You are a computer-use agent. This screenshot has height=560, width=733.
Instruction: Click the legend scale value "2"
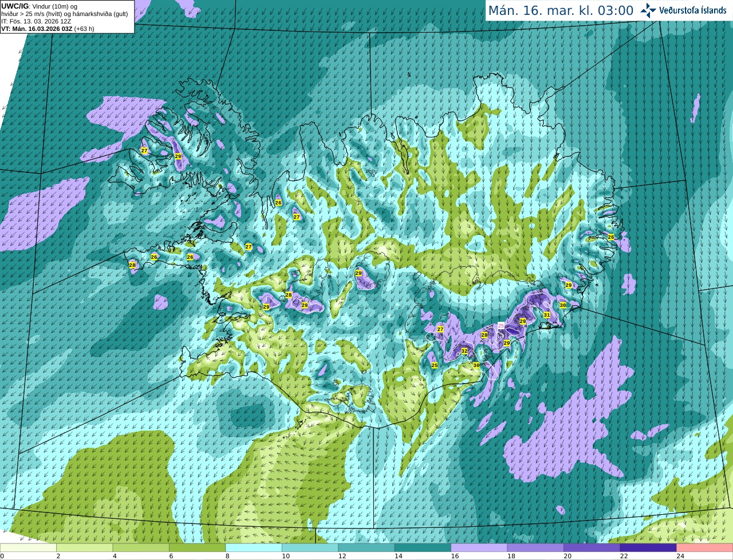pyautogui.click(x=58, y=556)
